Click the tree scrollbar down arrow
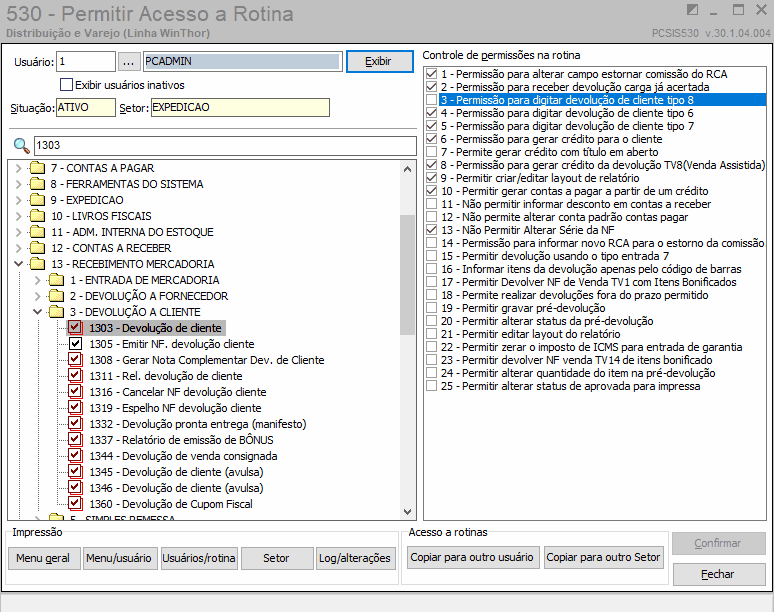The image size is (774, 612). point(407,512)
